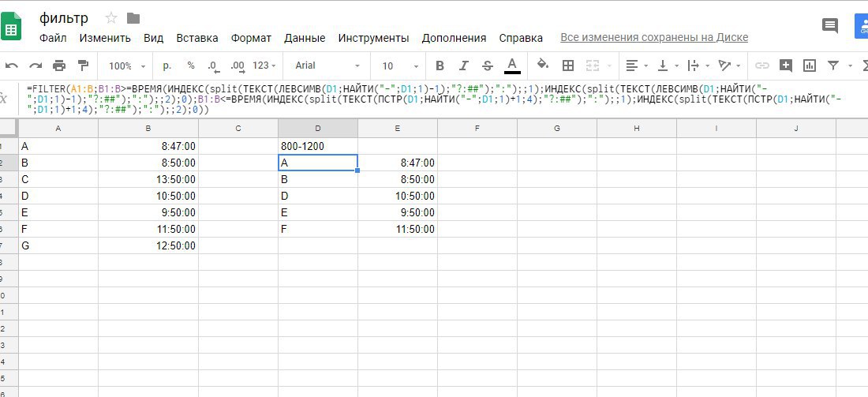Select column D header
Image resolution: width=868 pixels, height=397 pixels.
pos(318,129)
